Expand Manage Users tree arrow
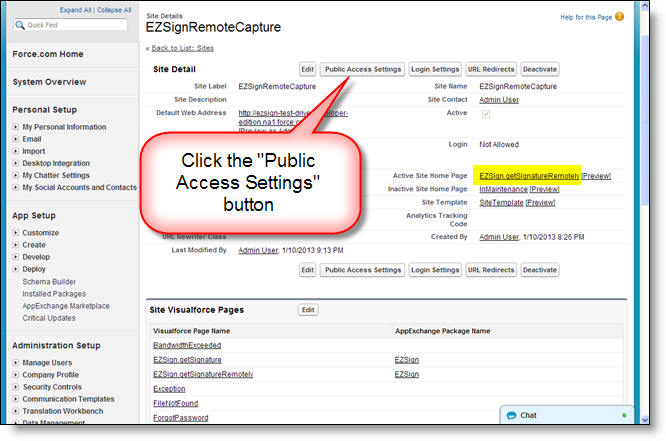 [16, 363]
